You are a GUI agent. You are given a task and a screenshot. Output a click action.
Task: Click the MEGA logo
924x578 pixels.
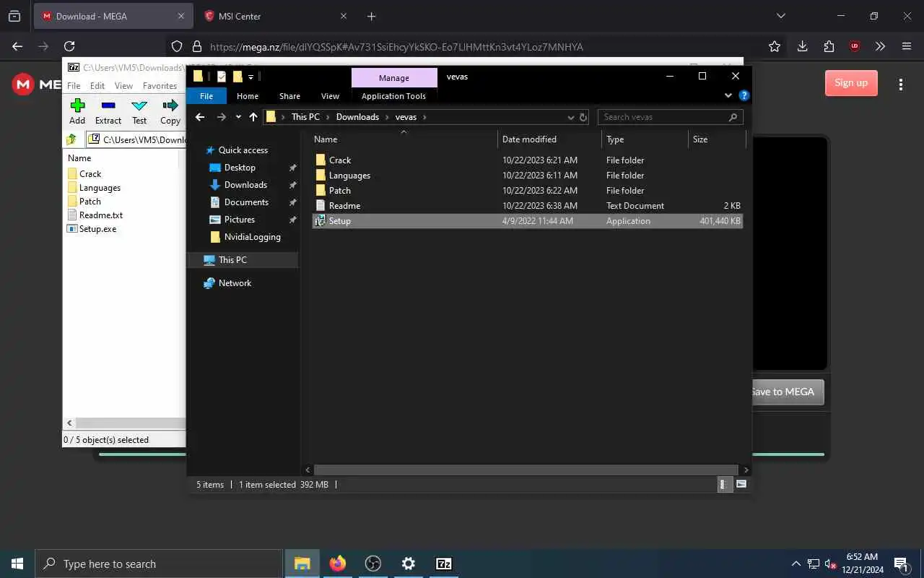[23, 85]
